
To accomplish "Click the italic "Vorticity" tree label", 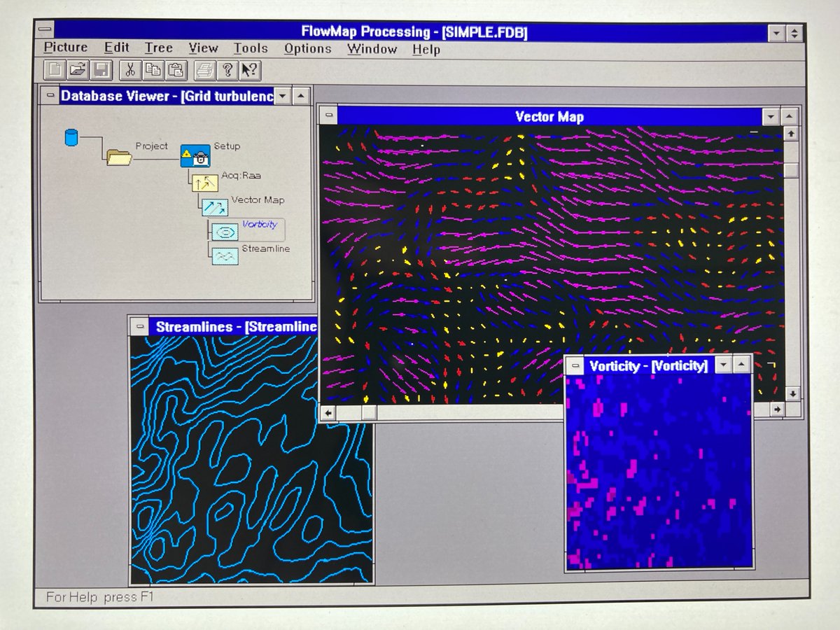I will [x=260, y=225].
